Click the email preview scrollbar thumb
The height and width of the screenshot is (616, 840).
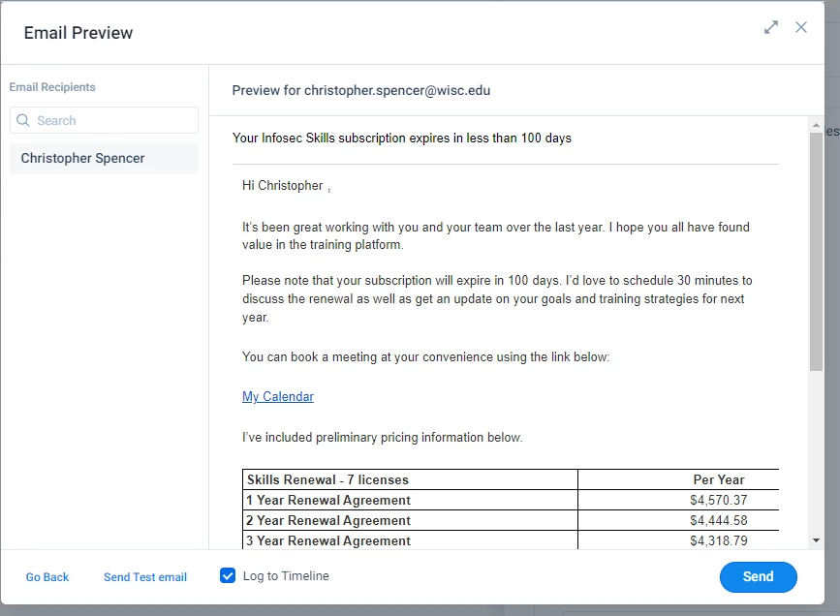tap(816, 252)
